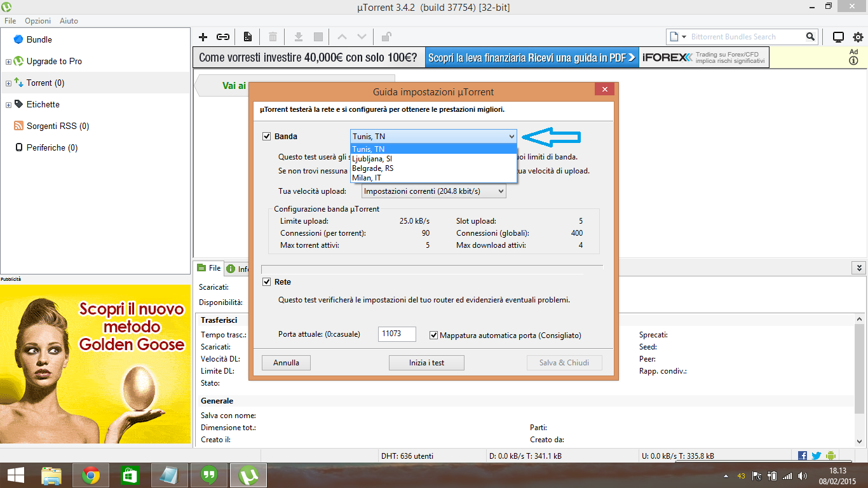Image resolution: width=868 pixels, height=488 pixels.
Task: Create new torrent file icon
Action: click(x=248, y=37)
